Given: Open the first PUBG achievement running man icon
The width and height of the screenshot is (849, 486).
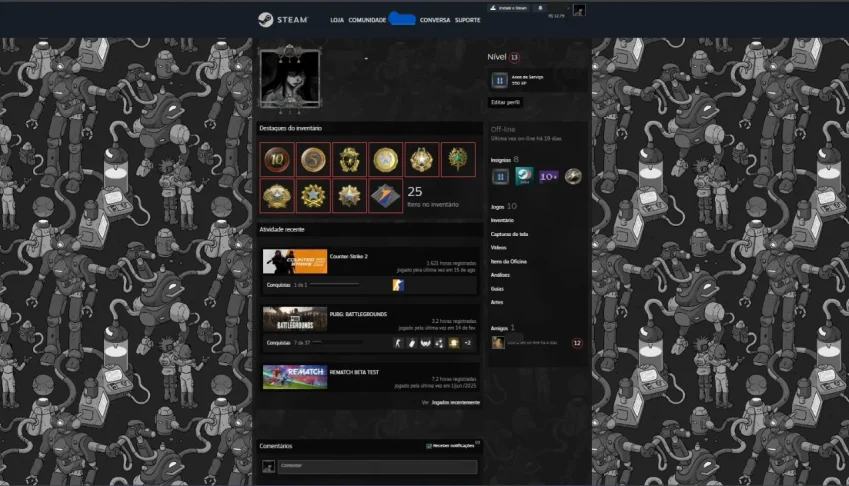Looking at the screenshot, I should point(398,343).
